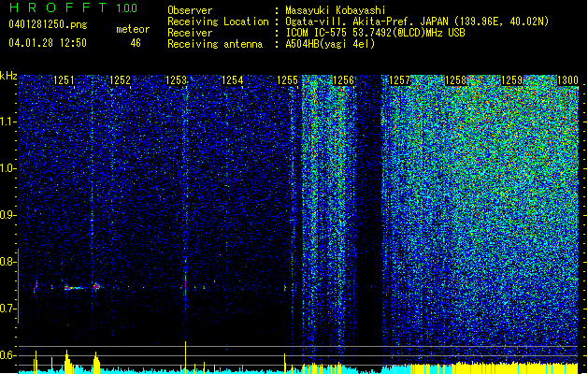The image size is (588, 374).
Task: Click the 1.1 frequency axis label
Action: click(x=7, y=122)
